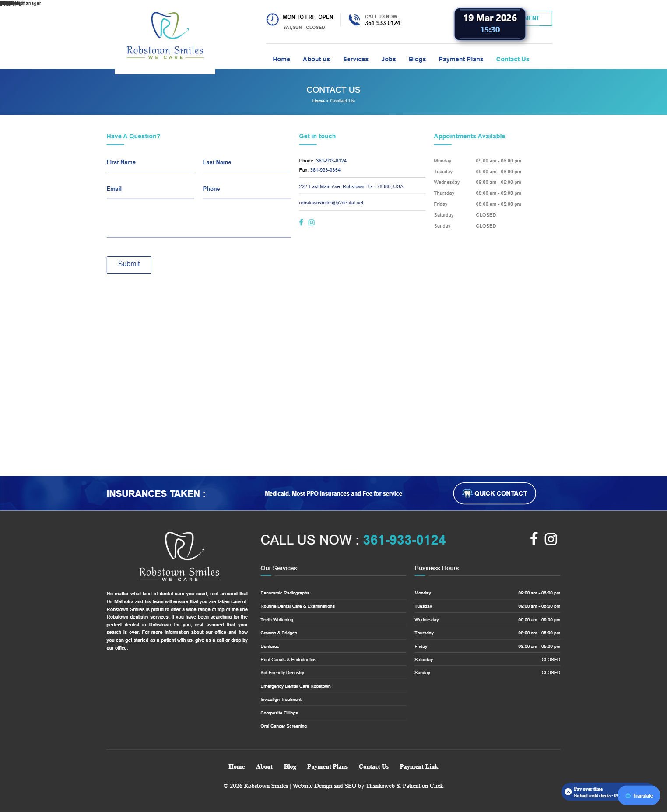Viewport: 667px width, 812px height.
Task: Click the clock icon beside opening hours
Action: tap(272, 19)
